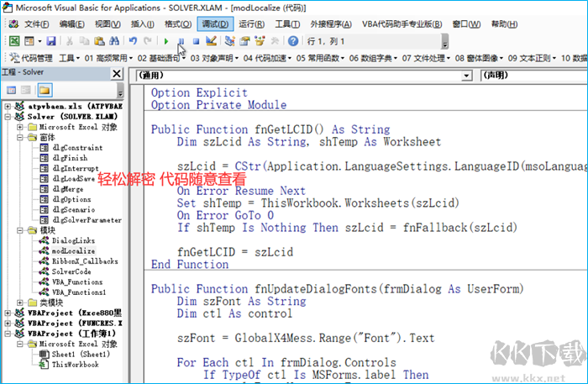
Task: Collapse the 模块 folder
Action: pos(20,230)
